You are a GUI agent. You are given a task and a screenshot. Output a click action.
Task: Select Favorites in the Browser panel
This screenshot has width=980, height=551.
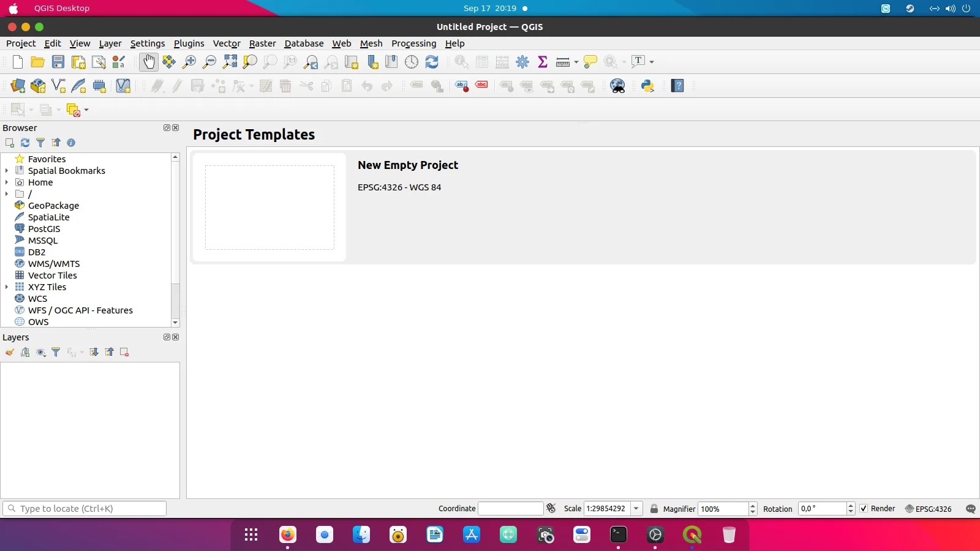tap(47, 159)
